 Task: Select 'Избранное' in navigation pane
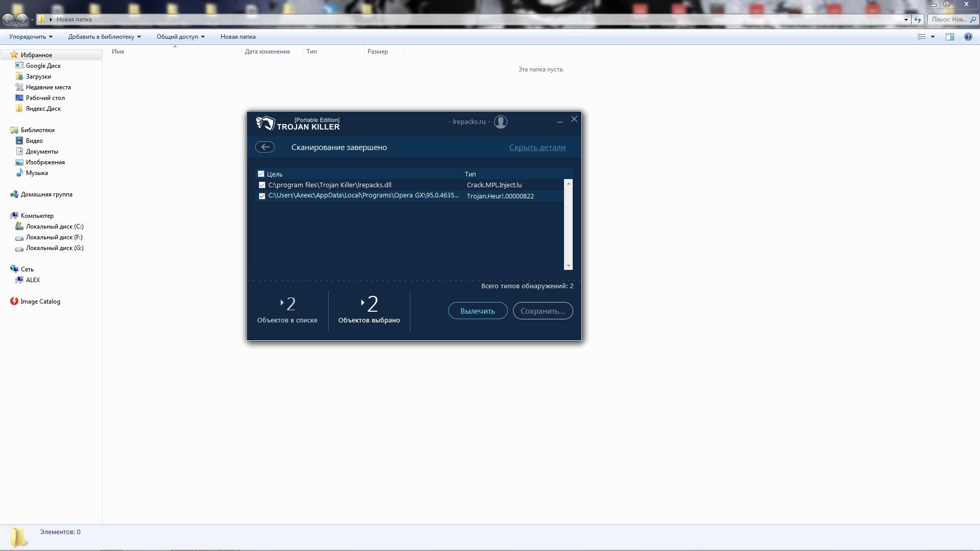36,55
